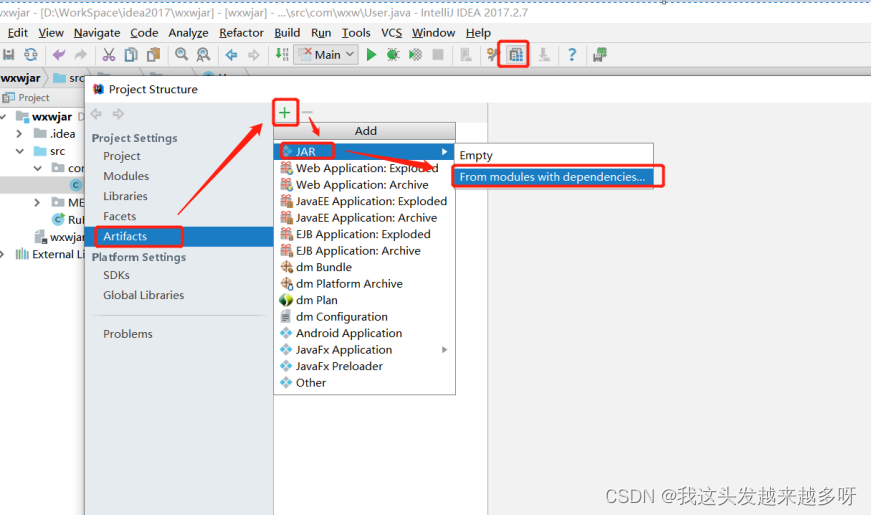The height and width of the screenshot is (515, 872).
Task: Click the Debug bug icon
Action: (393, 55)
